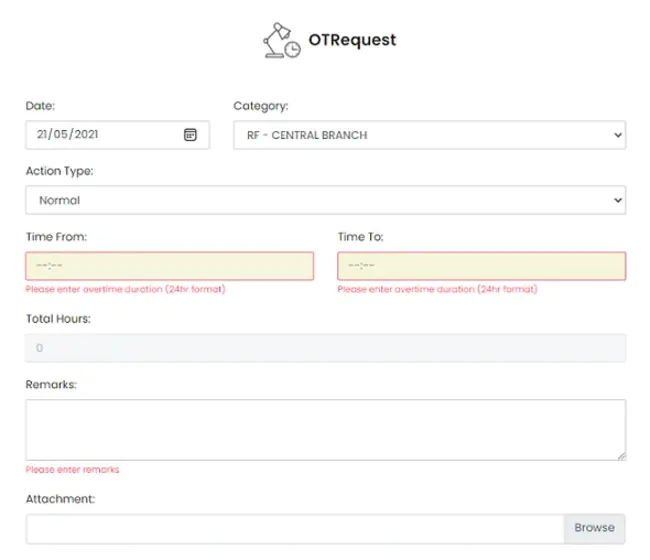This screenshot has height=560, width=650.
Task: Click the 'Please enter remarks' error message
Action: click(x=72, y=470)
